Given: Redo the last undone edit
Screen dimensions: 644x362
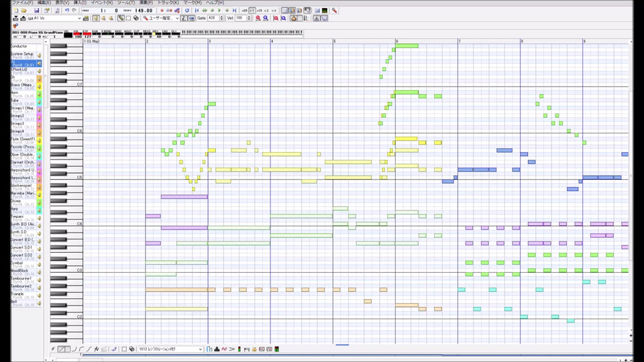Looking at the screenshot, I should click(74, 10).
